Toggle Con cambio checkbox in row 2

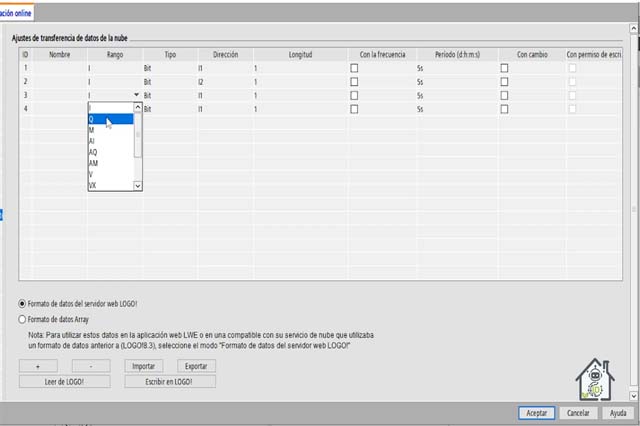coord(505,80)
